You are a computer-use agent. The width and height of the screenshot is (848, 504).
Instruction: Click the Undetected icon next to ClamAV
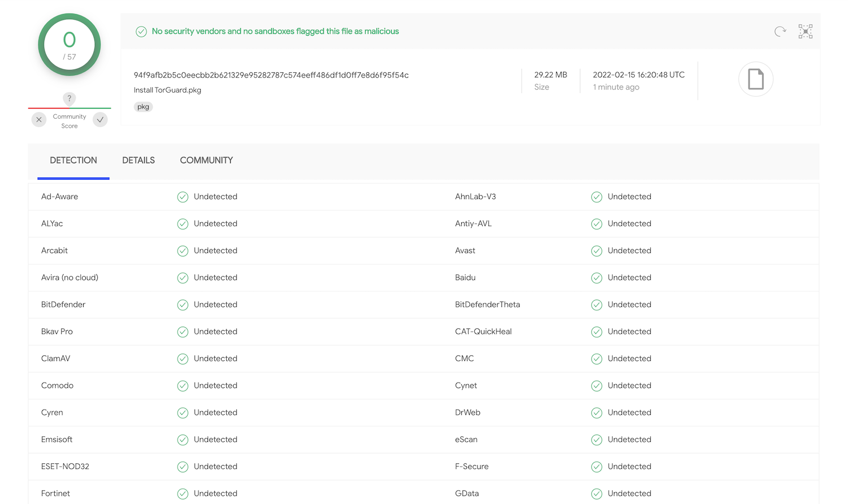click(x=183, y=359)
